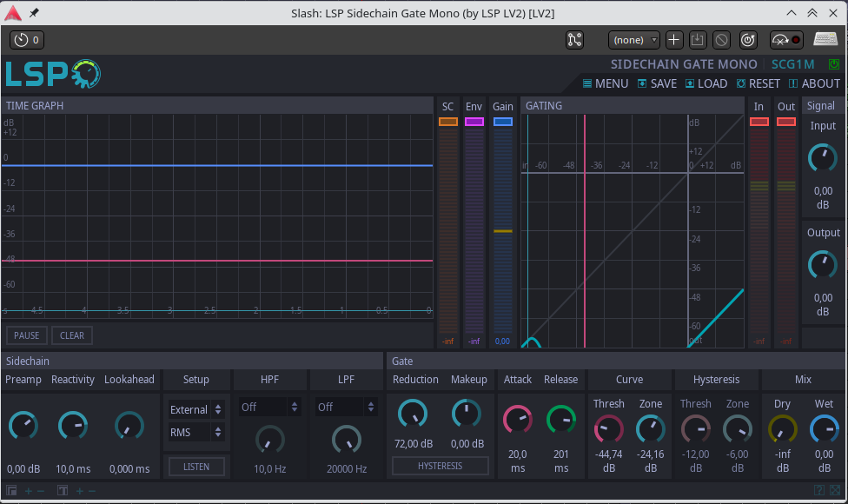This screenshot has height=504, width=848.
Task: Click the plus icon to add preset
Action: (674, 40)
